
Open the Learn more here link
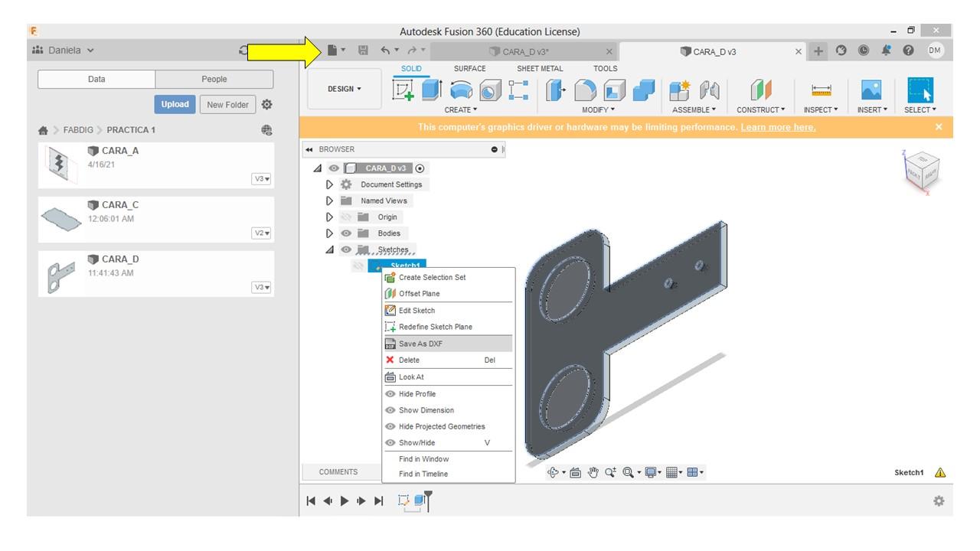[x=778, y=127]
